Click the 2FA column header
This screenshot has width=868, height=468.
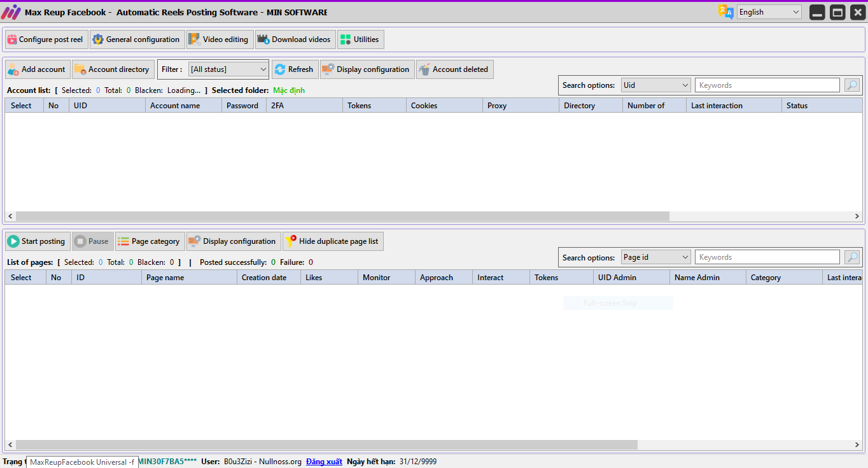[304, 106]
